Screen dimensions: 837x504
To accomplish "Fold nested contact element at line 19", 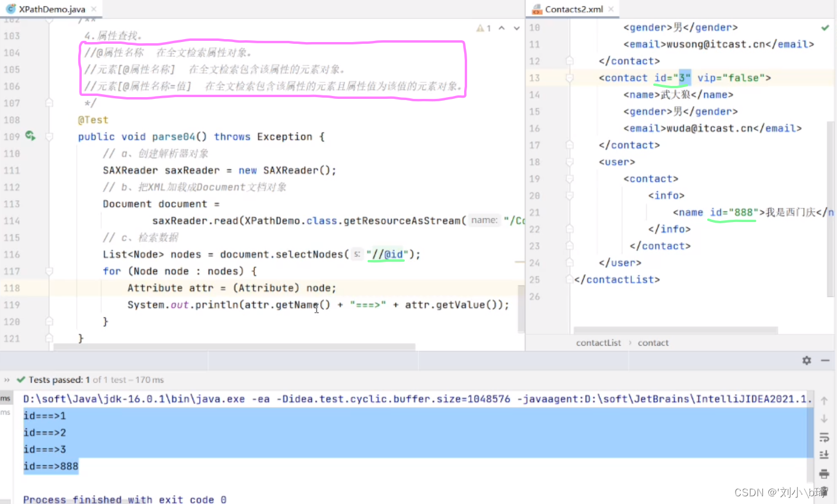I will (569, 179).
